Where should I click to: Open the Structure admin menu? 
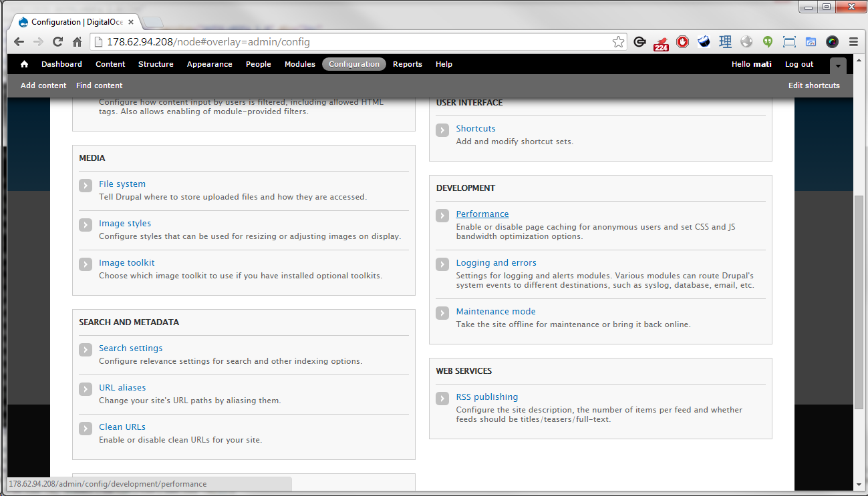click(x=156, y=64)
